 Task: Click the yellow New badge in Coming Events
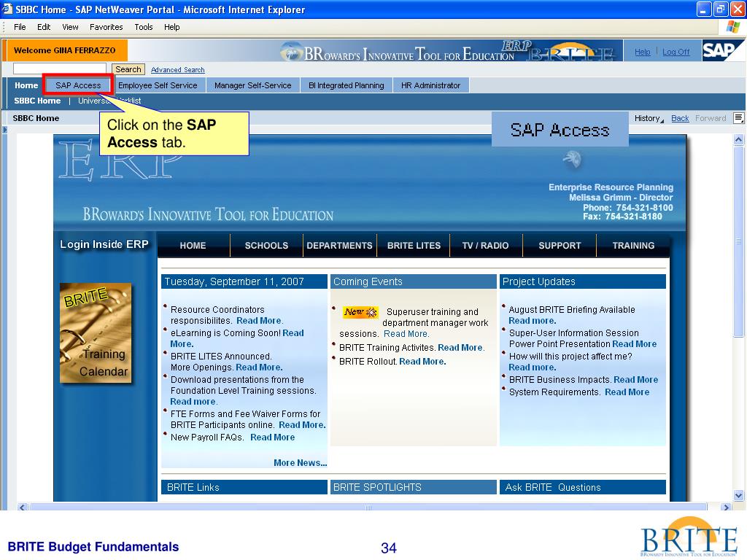(x=360, y=312)
